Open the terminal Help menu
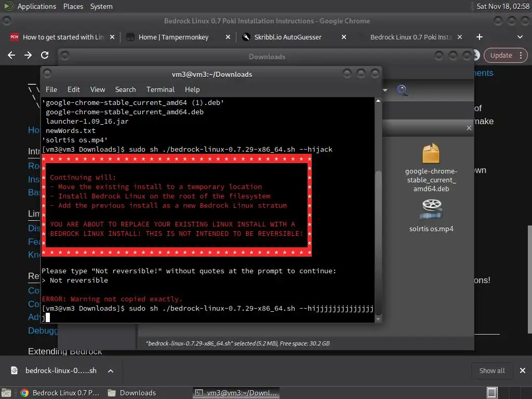 pos(192,89)
